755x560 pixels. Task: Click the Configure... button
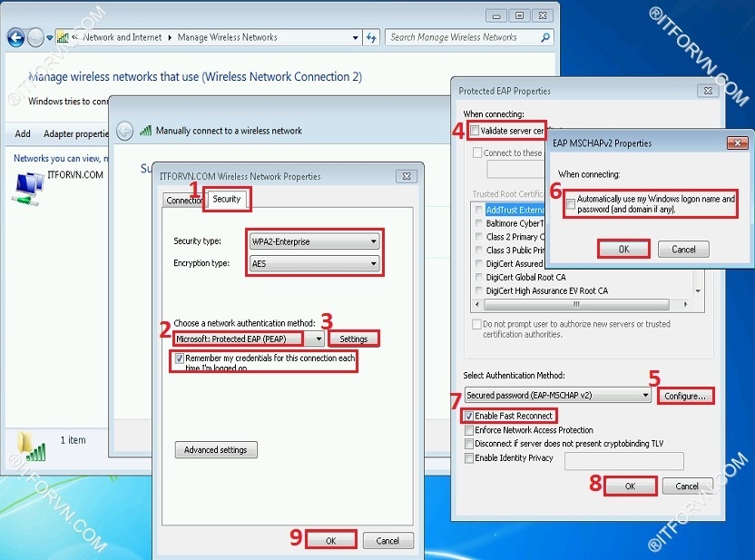(684, 397)
